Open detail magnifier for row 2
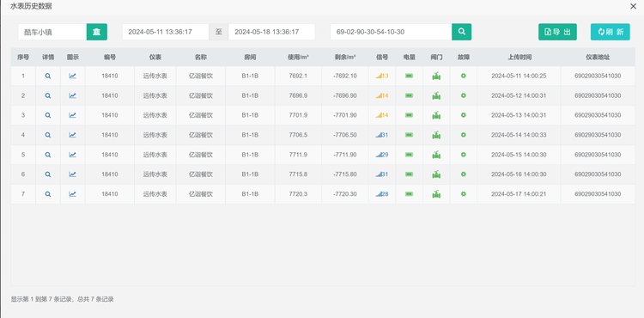 48,95
